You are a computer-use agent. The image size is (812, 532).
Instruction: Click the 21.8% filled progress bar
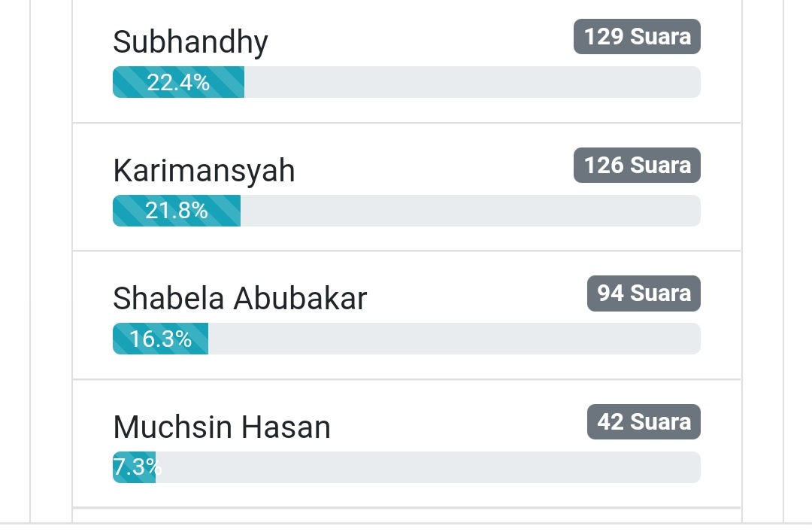pyautogui.click(x=177, y=211)
